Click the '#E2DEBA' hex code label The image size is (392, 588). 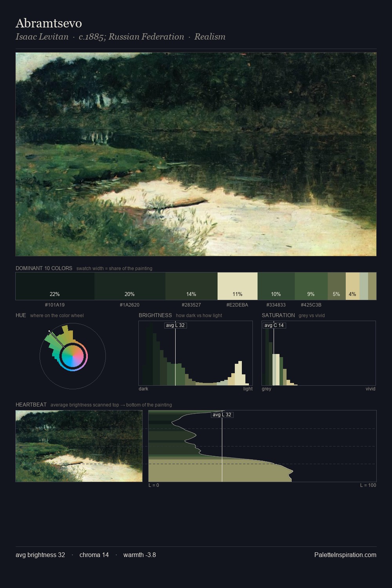point(237,305)
